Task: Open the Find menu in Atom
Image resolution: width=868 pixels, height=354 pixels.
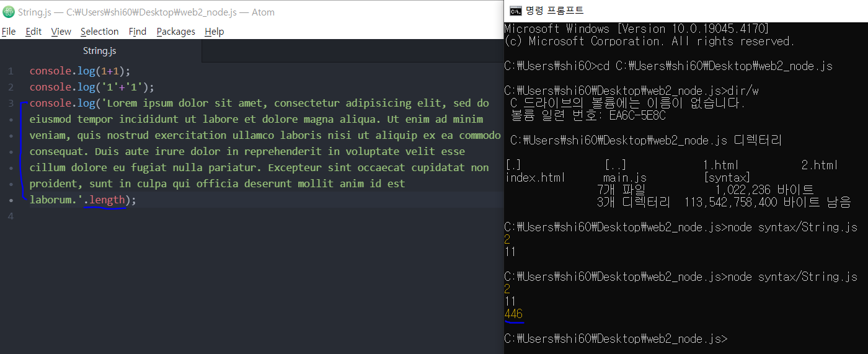Action: tap(138, 32)
